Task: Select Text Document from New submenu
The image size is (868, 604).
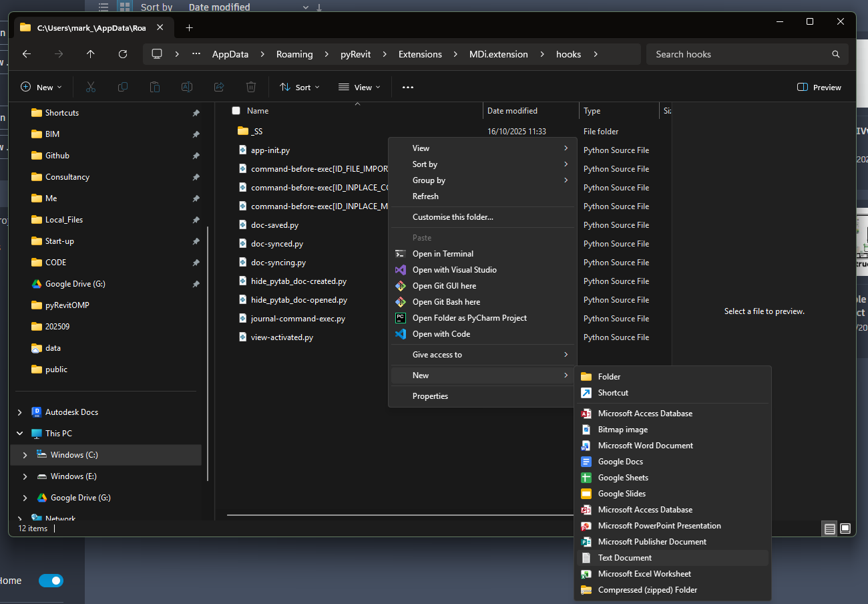Action: point(624,558)
